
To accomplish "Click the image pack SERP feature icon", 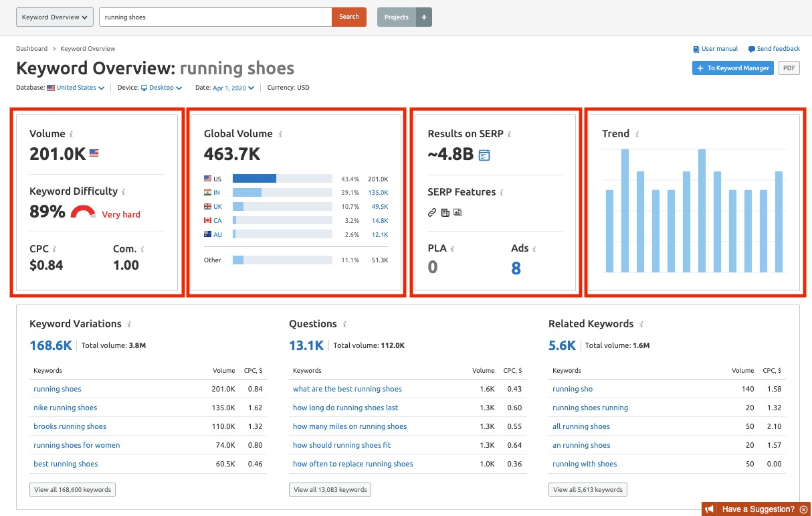I will pos(458,212).
